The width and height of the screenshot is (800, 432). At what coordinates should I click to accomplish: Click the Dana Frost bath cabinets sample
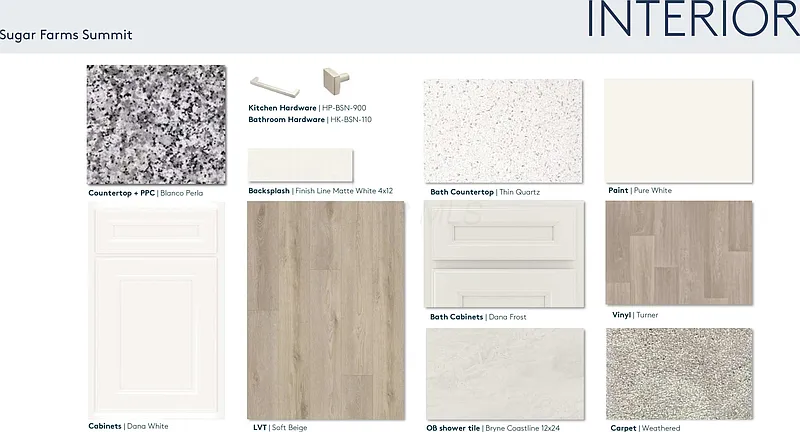point(504,254)
